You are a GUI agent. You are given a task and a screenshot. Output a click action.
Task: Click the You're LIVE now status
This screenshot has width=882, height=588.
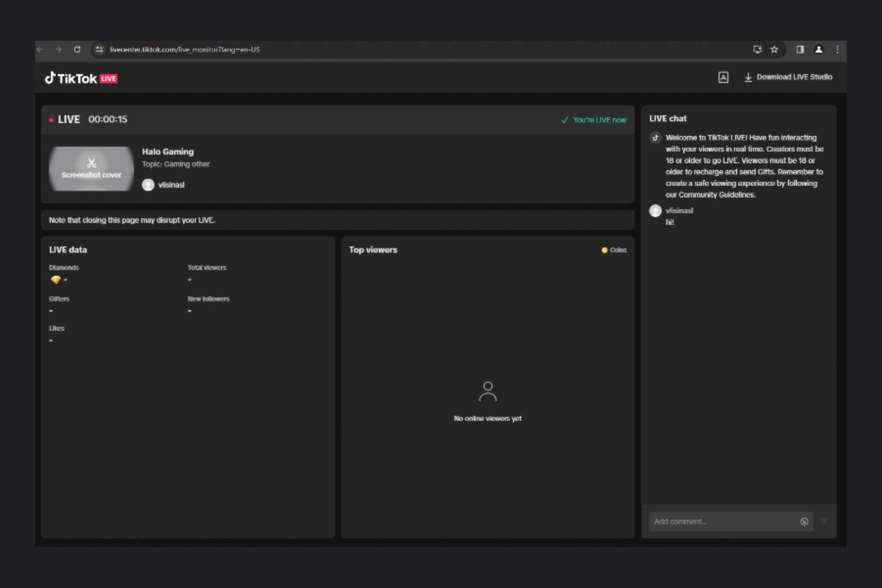pos(594,120)
